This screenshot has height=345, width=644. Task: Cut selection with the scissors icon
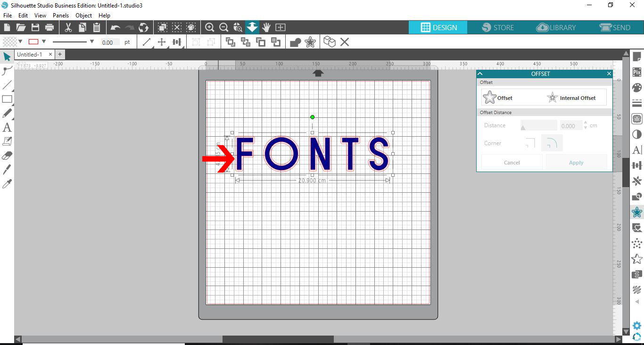point(68,27)
